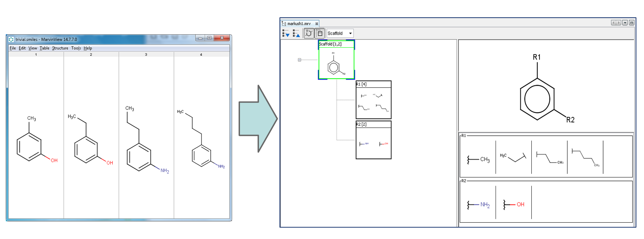Toggle the R-group structure view button
This screenshot has width=644, height=239.
[x=309, y=33]
